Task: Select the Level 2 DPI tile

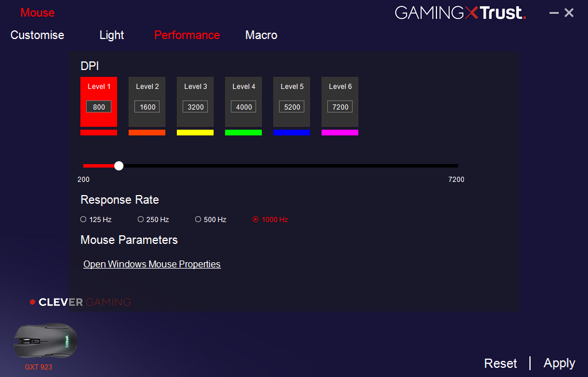Action: pyautogui.click(x=147, y=102)
